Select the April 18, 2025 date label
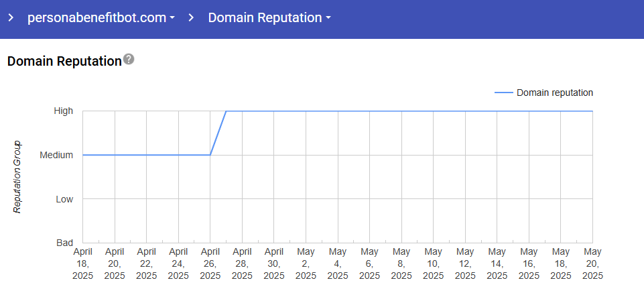Image resolution: width=644 pixels, height=301 pixels. click(x=83, y=263)
